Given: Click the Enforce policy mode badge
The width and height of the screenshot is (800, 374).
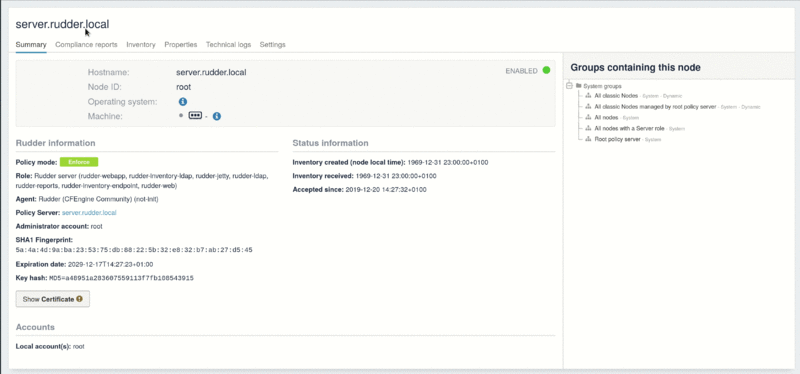Looking at the screenshot, I should click(79, 162).
